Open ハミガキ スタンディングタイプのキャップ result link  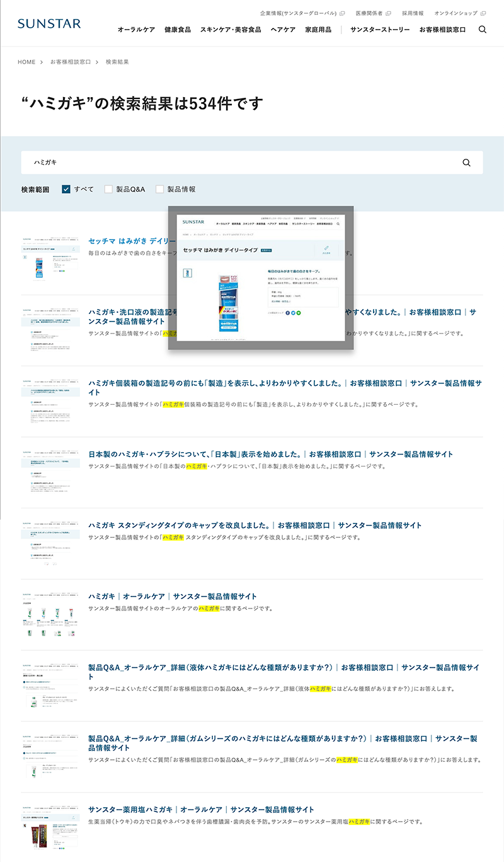(x=255, y=525)
